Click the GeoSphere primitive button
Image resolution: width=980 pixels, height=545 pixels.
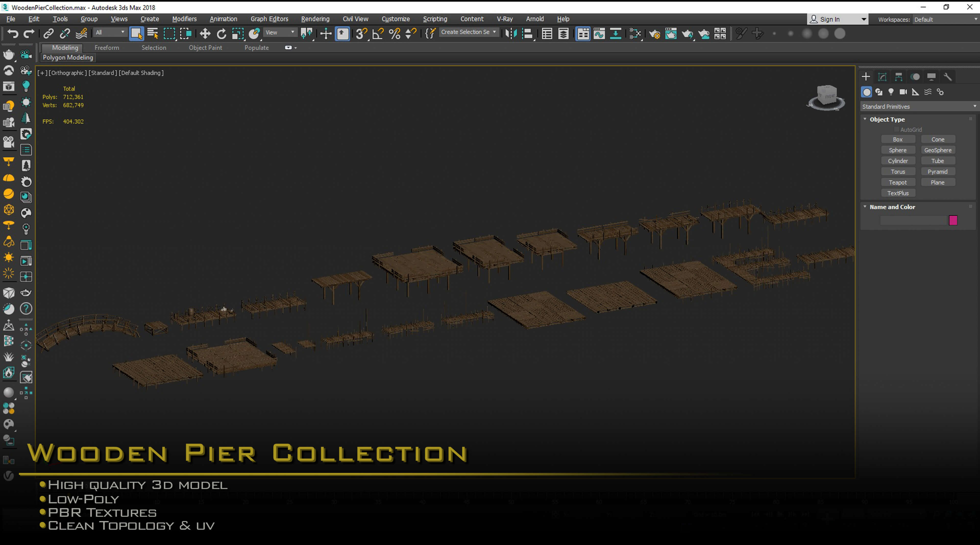pos(938,150)
